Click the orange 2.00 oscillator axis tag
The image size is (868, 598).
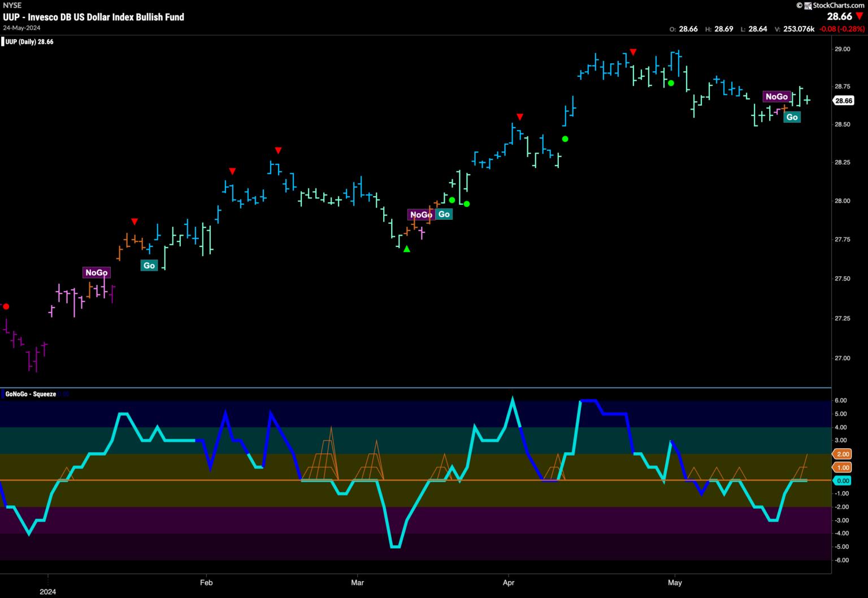[x=843, y=454]
